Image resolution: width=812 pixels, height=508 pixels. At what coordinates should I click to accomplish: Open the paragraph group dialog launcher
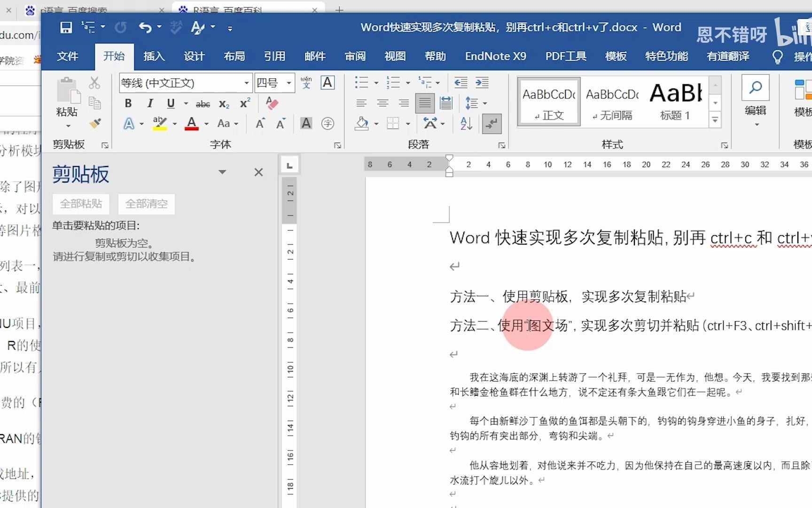[x=501, y=146]
